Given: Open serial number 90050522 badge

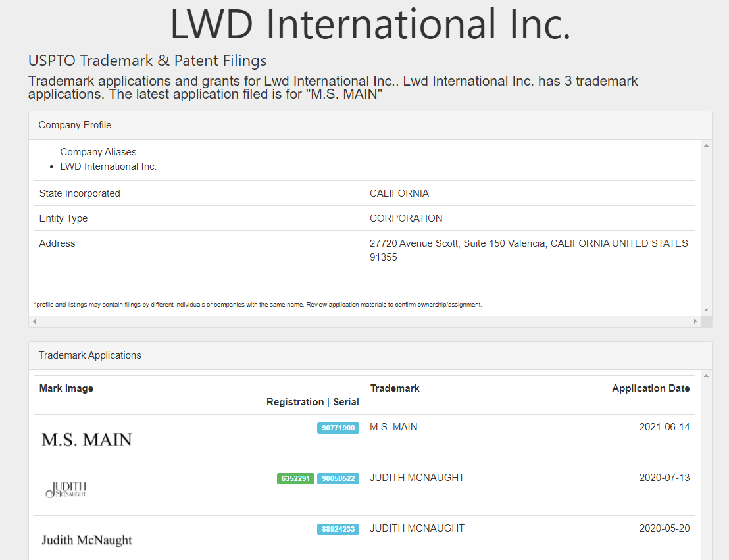Looking at the screenshot, I should 338,478.
